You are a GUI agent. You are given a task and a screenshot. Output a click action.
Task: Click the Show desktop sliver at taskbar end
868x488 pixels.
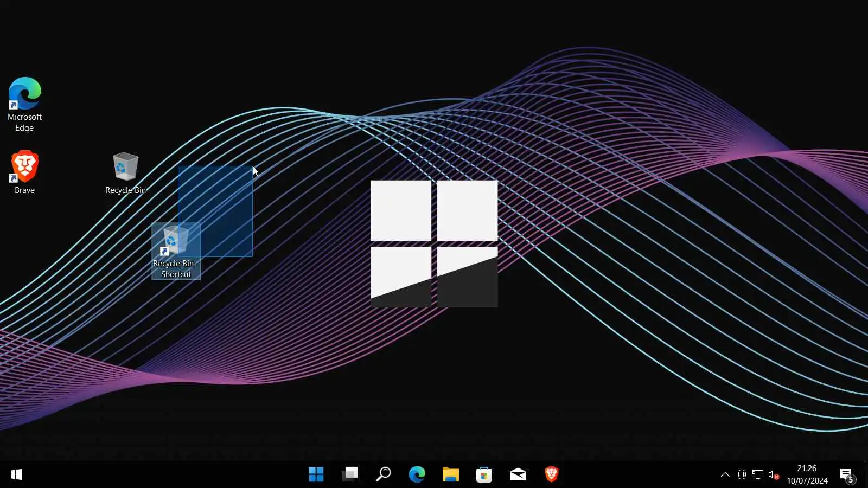(x=866, y=474)
